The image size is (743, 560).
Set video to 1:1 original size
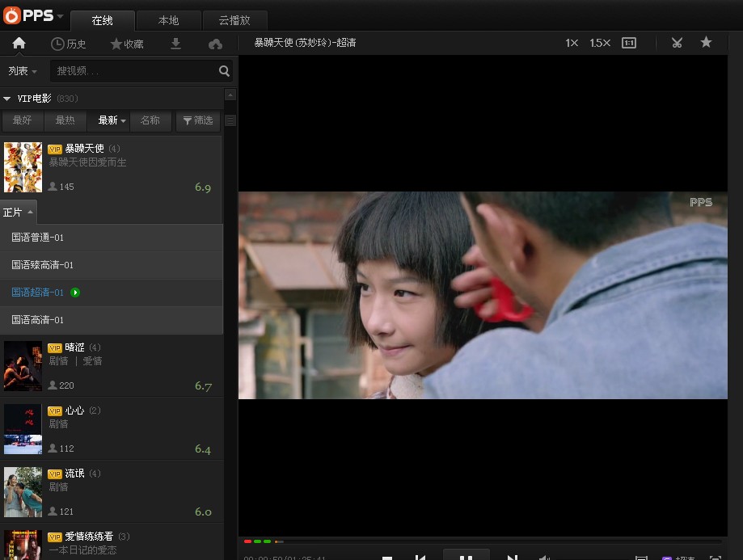[629, 43]
